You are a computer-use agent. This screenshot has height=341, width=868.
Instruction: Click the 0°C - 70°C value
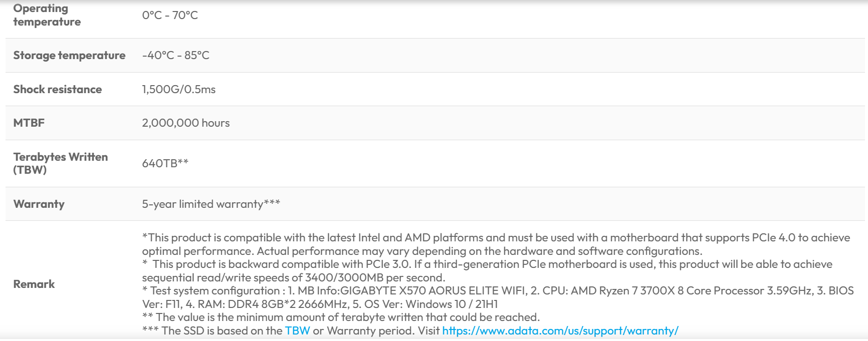tap(170, 16)
